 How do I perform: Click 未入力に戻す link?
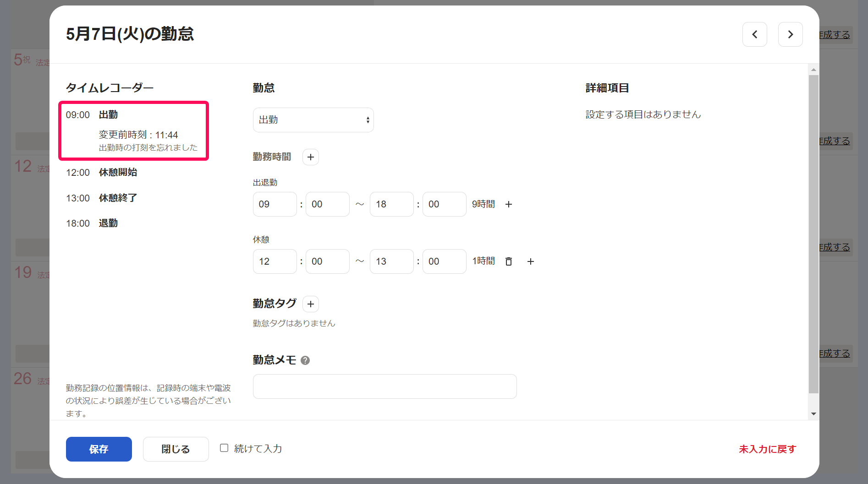(x=768, y=449)
